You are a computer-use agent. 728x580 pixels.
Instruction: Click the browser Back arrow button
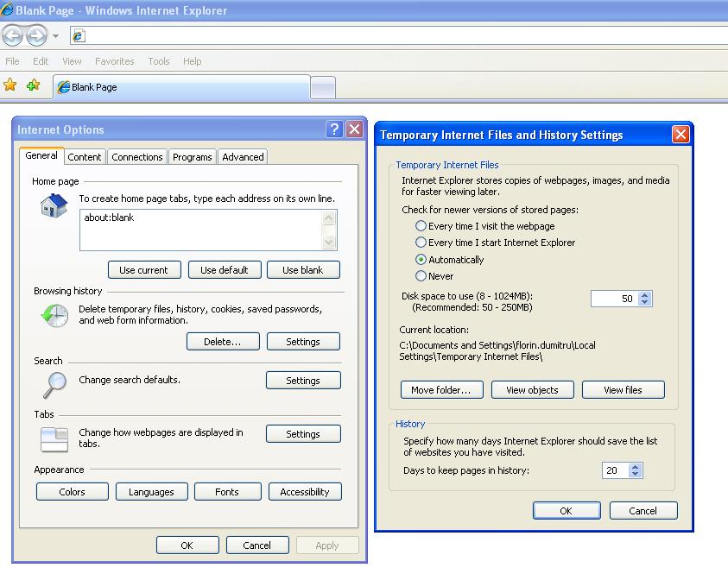coord(12,35)
